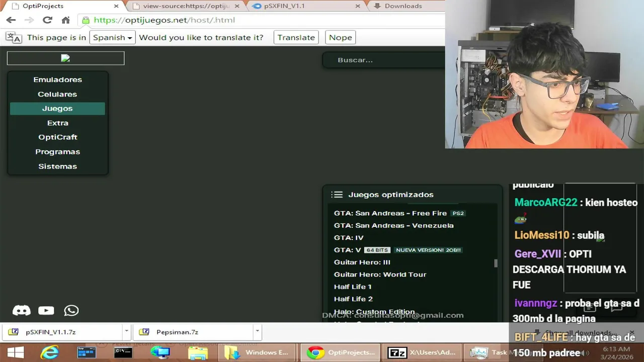644x362 pixels.
Task: Open GTA: San Andreas - Venezuela
Action: pos(393,225)
